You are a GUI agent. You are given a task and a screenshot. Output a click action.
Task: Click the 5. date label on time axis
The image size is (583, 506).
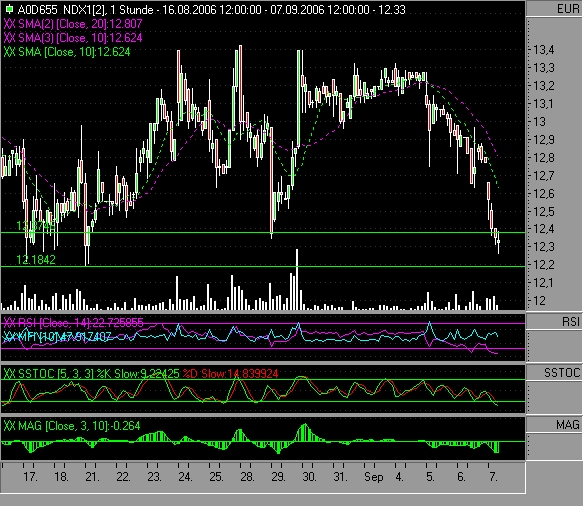click(430, 477)
